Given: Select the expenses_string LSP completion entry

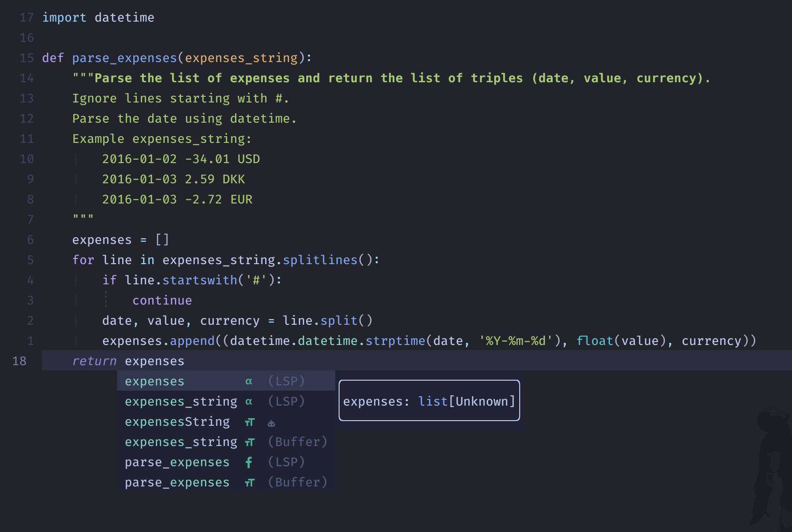Looking at the screenshot, I should click(181, 401).
